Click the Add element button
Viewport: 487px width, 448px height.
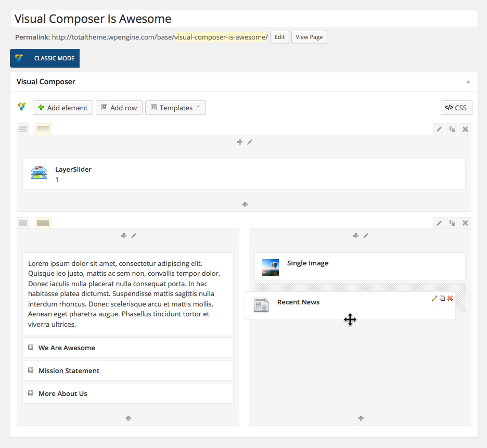tap(63, 108)
